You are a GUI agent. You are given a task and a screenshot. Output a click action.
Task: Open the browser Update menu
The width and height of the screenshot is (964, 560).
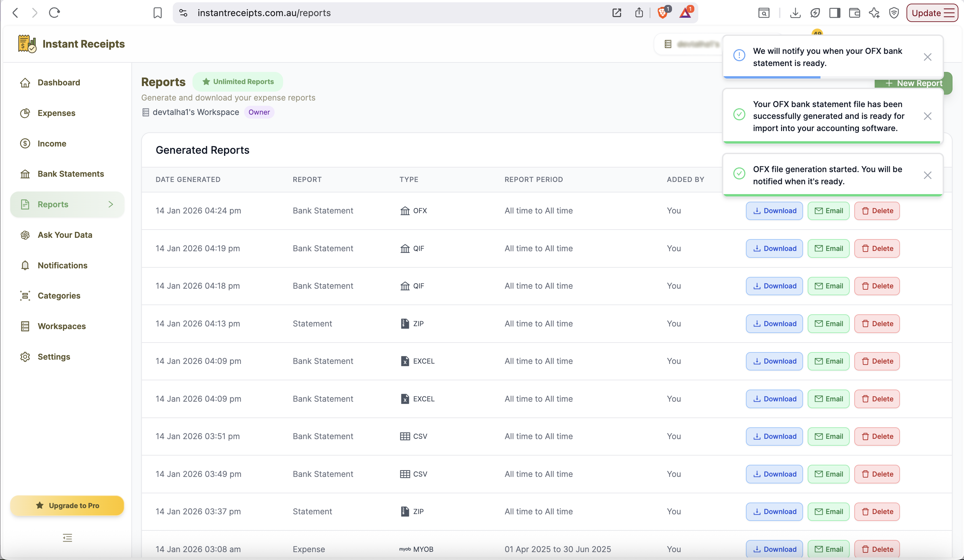coord(932,12)
